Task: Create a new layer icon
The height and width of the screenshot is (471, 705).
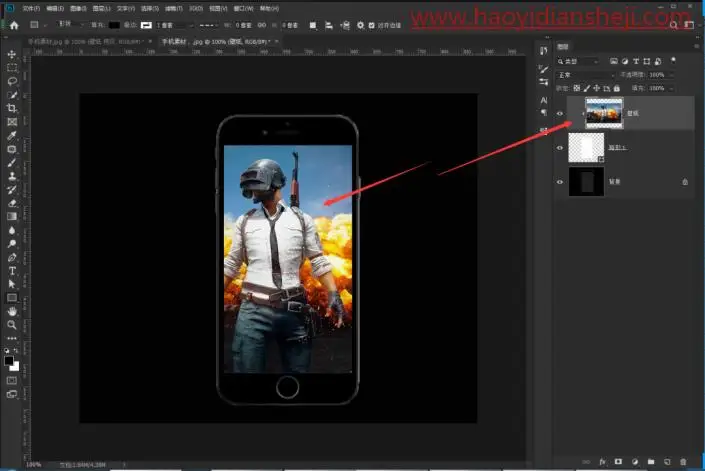Action: (x=667, y=462)
